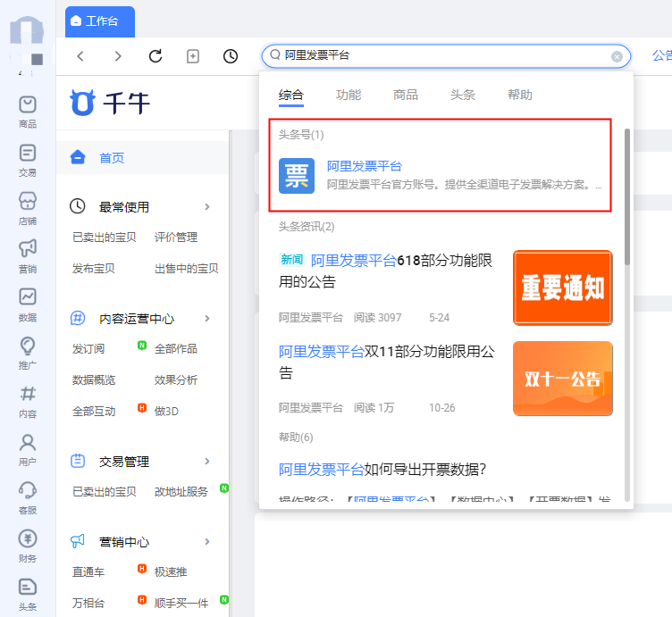
Task: Click 发布宝贝 link
Action: 94,269
